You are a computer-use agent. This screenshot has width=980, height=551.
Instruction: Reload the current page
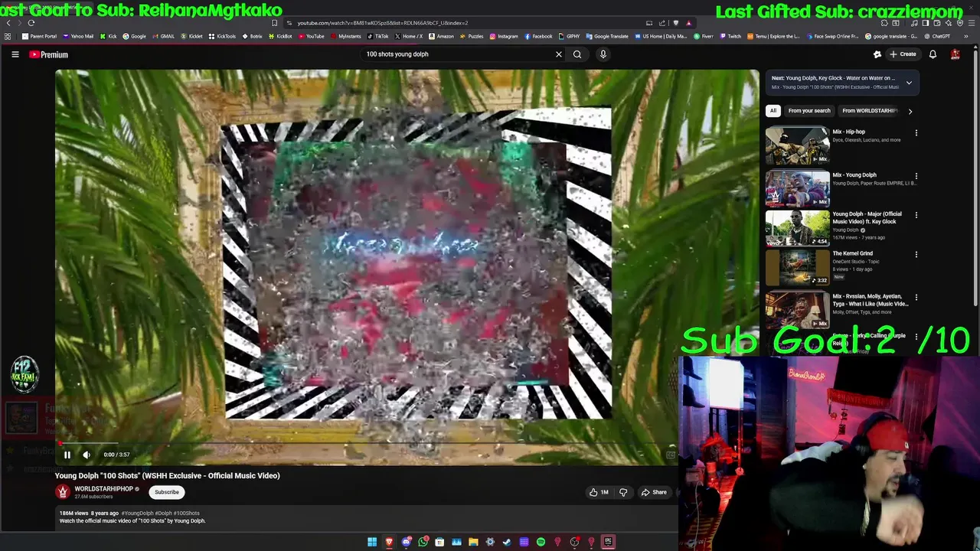click(x=31, y=23)
